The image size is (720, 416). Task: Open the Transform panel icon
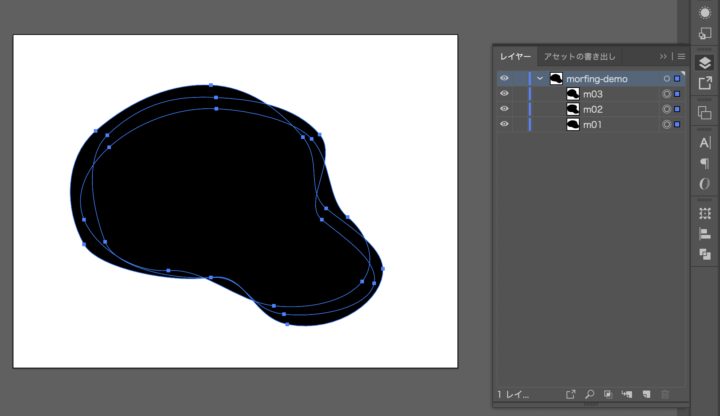coord(705,213)
